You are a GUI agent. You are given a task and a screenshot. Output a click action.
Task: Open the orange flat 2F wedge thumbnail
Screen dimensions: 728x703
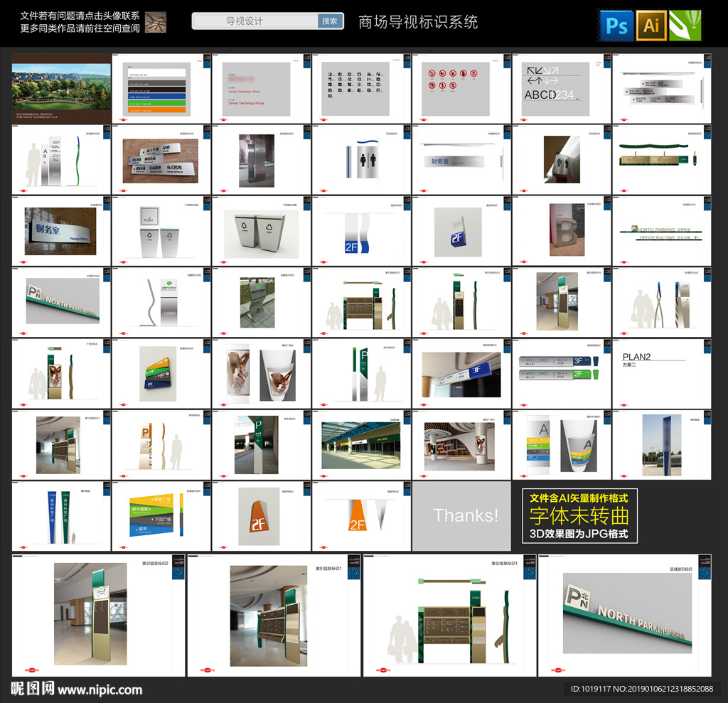[x=361, y=516]
